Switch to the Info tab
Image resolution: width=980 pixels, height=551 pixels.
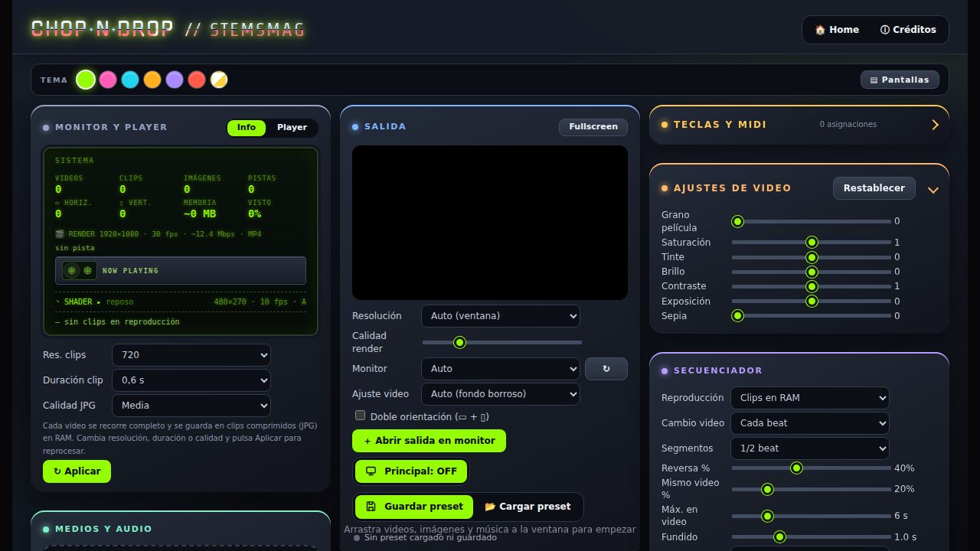pyautogui.click(x=247, y=128)
